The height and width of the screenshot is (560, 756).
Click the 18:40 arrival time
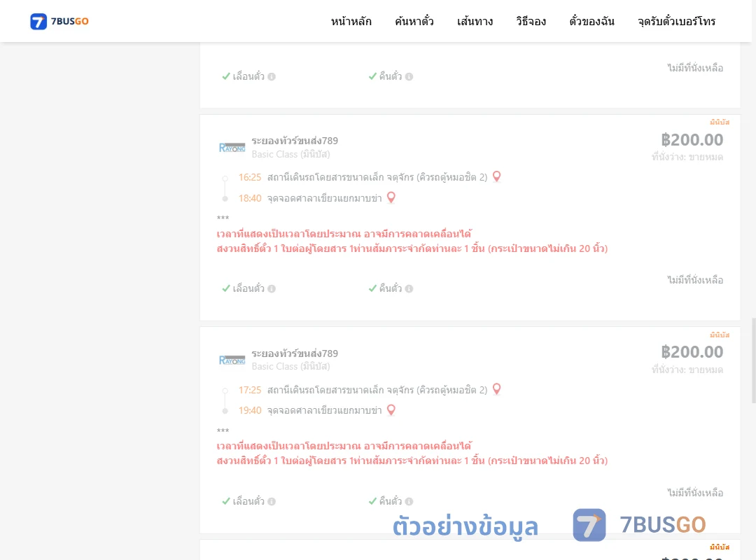click(250, 198)
